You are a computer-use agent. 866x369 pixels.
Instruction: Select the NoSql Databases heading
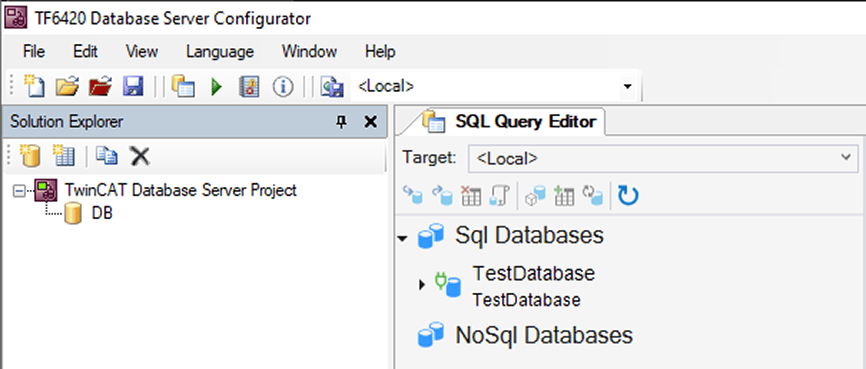pos(544,335)
